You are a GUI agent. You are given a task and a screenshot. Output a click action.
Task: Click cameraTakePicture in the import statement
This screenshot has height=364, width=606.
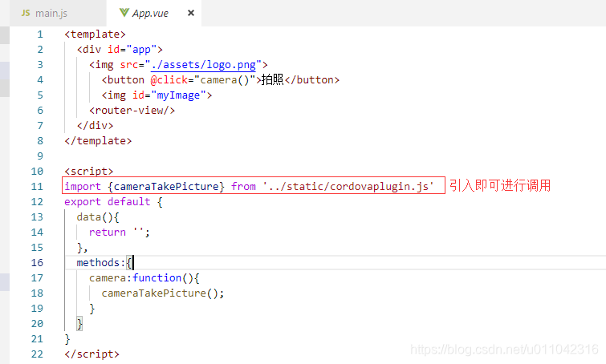tap(166, 187)
